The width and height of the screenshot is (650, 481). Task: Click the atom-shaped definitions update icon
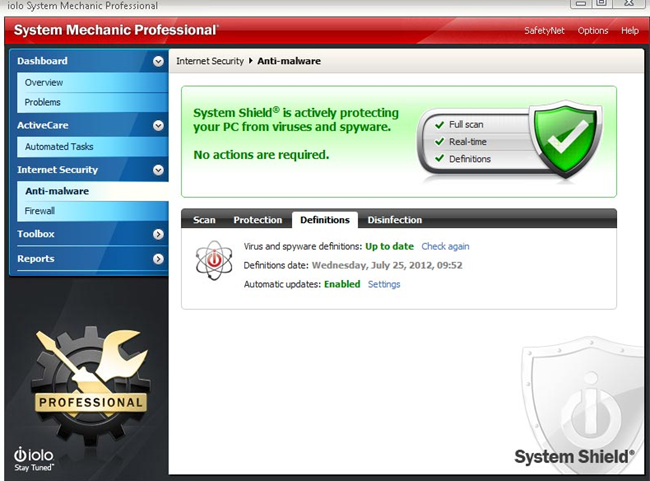coord(214,260)
